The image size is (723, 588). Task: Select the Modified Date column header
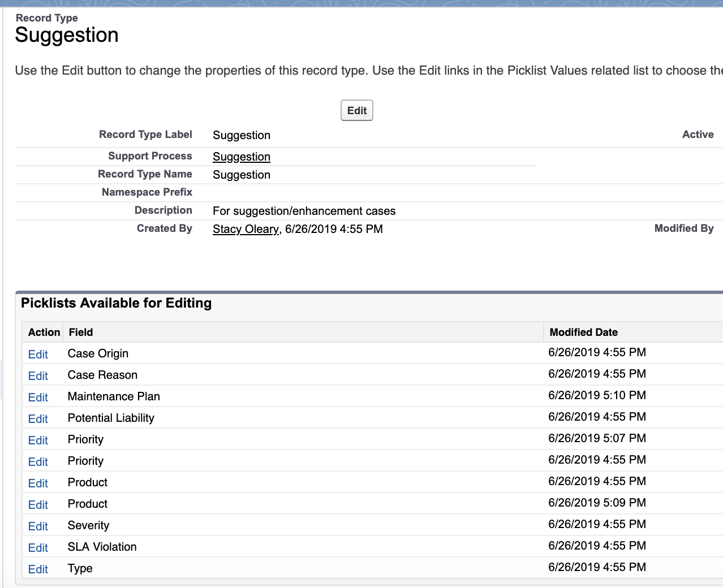(583, 332)
